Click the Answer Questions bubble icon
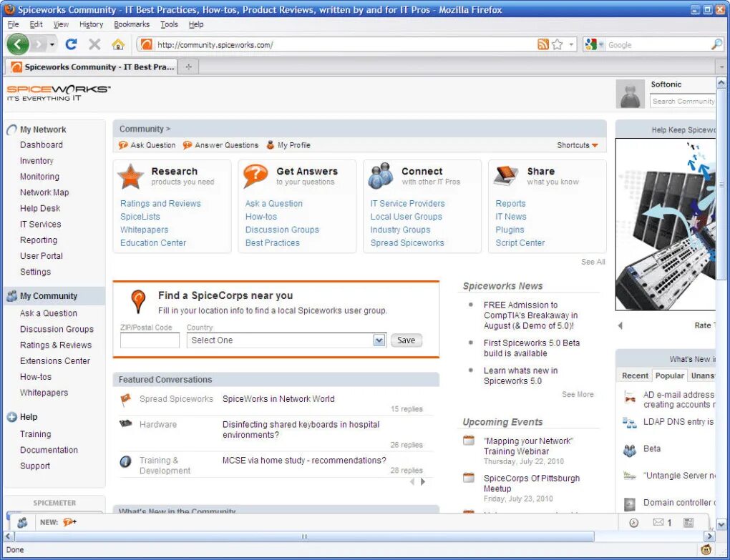 pyautogui.click(x=188, y=145)
